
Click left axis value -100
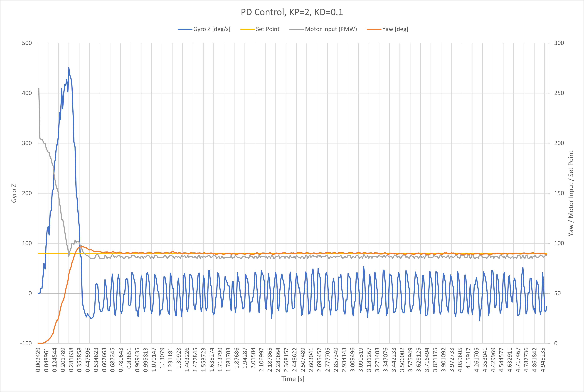[x=26, y=343]
